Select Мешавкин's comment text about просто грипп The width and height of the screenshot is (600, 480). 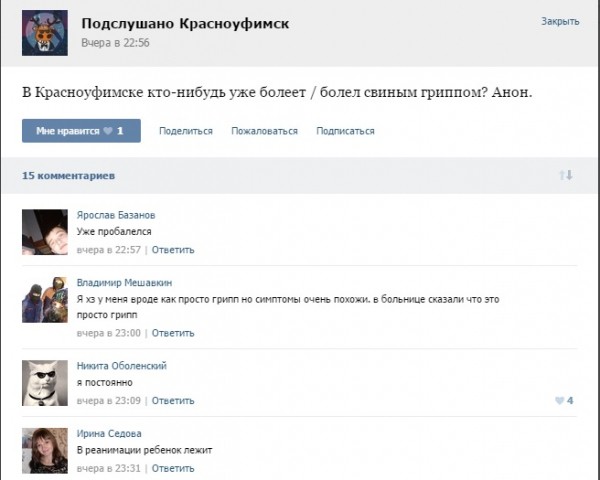click(288, 307)
